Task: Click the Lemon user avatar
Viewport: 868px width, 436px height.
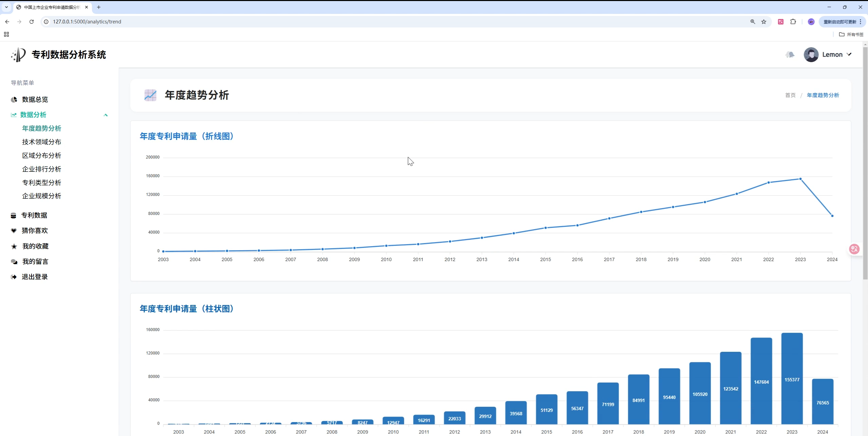Action: point(811,55)
